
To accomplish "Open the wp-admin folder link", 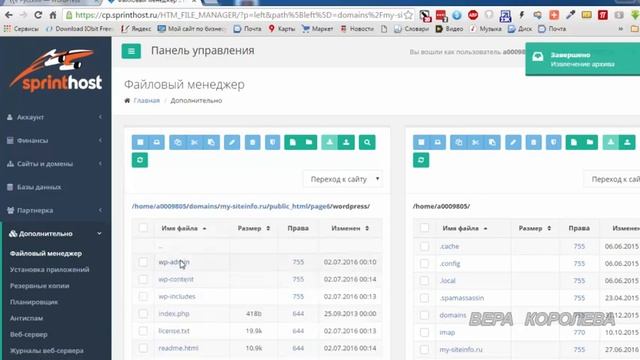I will pos(174,262).
